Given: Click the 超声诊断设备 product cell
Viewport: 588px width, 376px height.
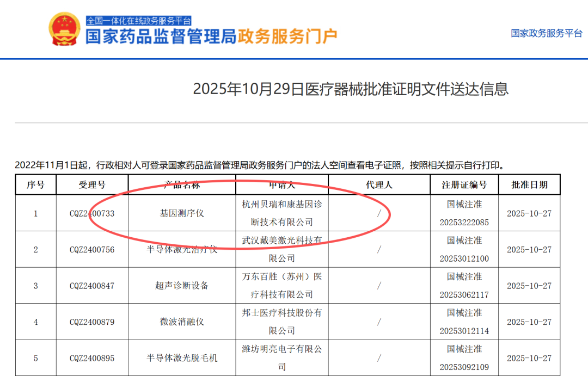Looking at the screenshot, I should (182, 286).
